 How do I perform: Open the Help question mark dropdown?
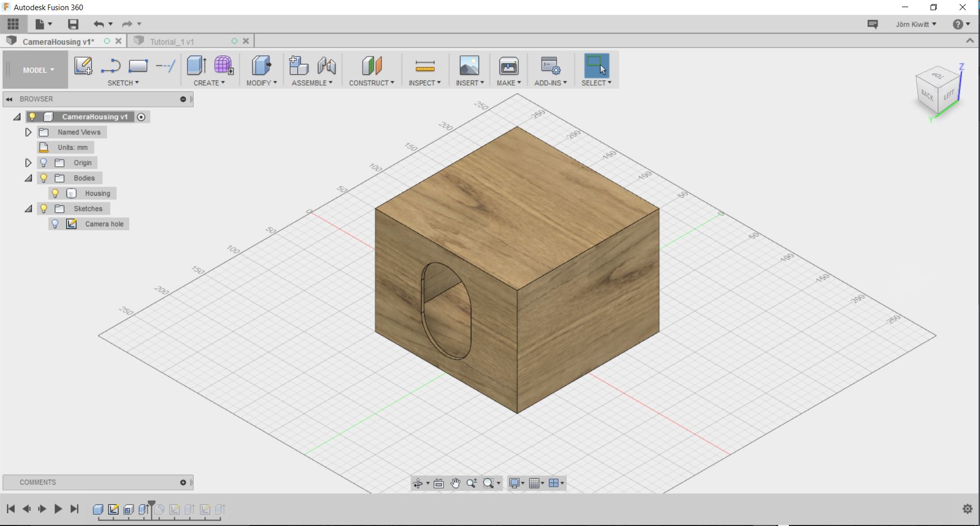(961, 24)
